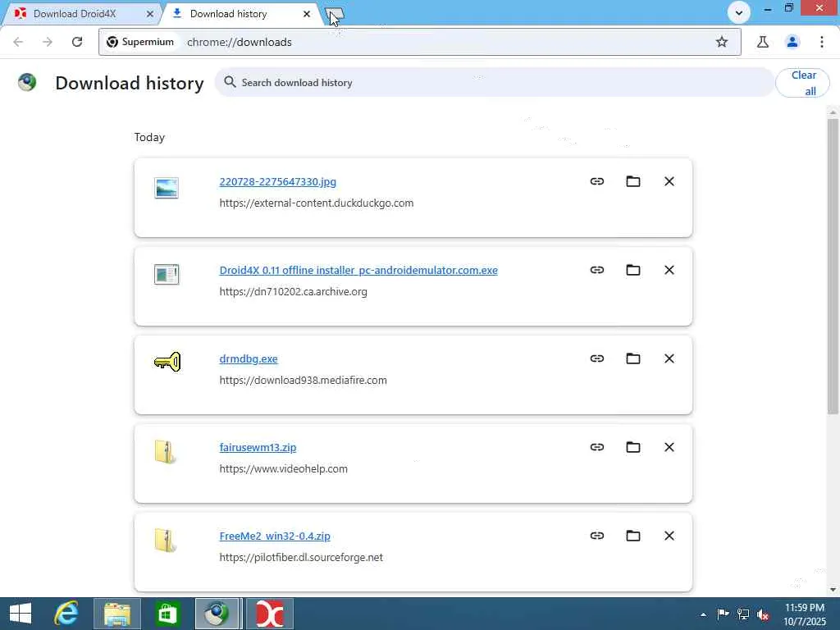Close the Download Droid4X tab

[x=150, y=14]
